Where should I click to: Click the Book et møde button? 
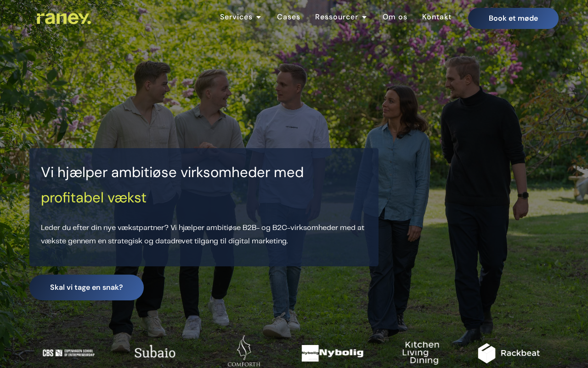(x=513, y=18)
